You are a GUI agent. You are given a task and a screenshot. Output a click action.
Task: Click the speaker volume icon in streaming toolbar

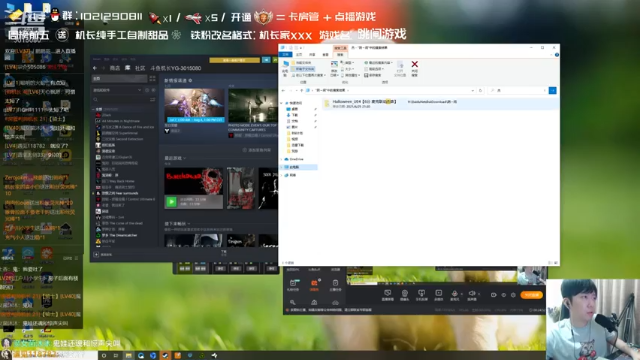(x=472, y=293)
